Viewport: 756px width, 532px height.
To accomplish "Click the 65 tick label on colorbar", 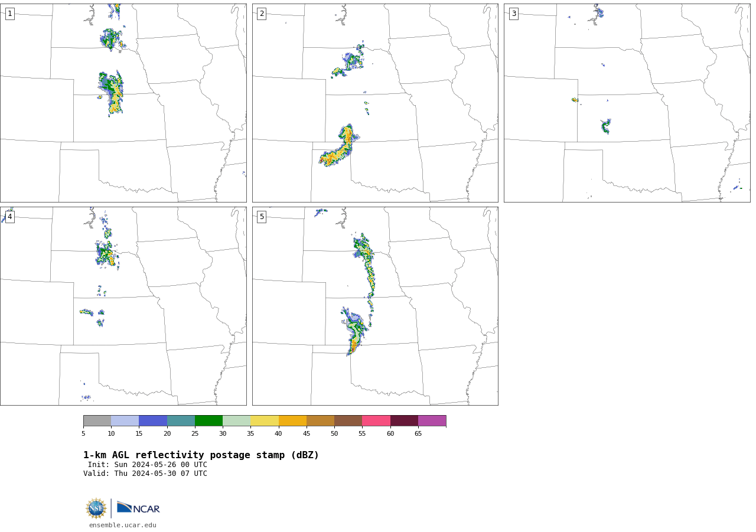I will click(418, 434).
